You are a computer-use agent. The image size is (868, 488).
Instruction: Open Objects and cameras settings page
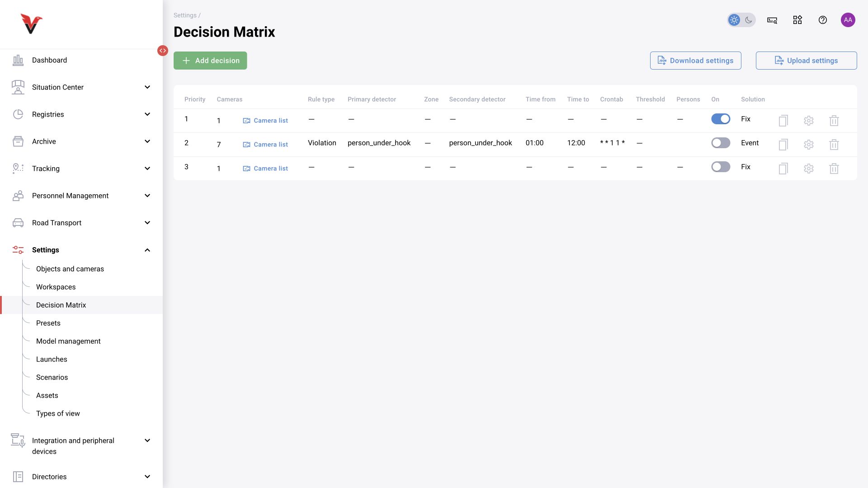[70, 269]
